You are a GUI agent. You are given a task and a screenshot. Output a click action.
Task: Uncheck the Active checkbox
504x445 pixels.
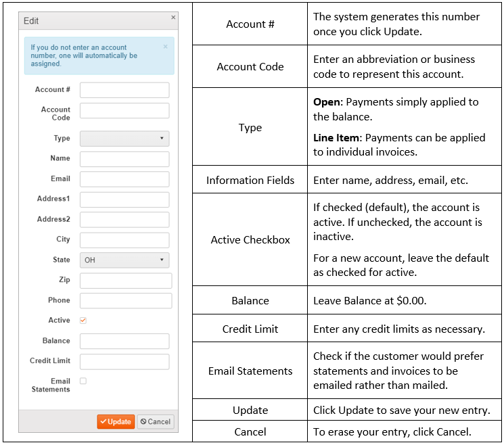click(x=83, y=321)
